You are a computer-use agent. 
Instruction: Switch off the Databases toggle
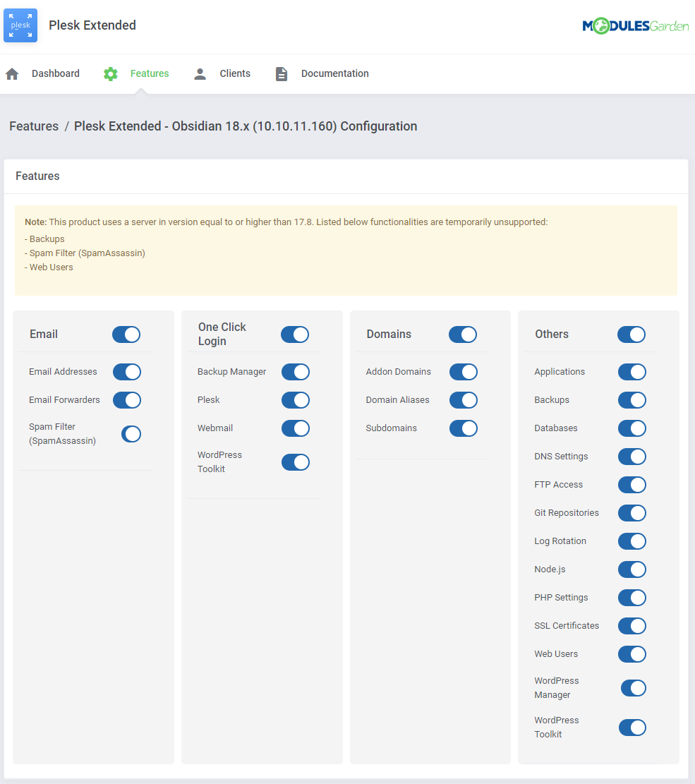pyautogui.click(x=632, y=428)
